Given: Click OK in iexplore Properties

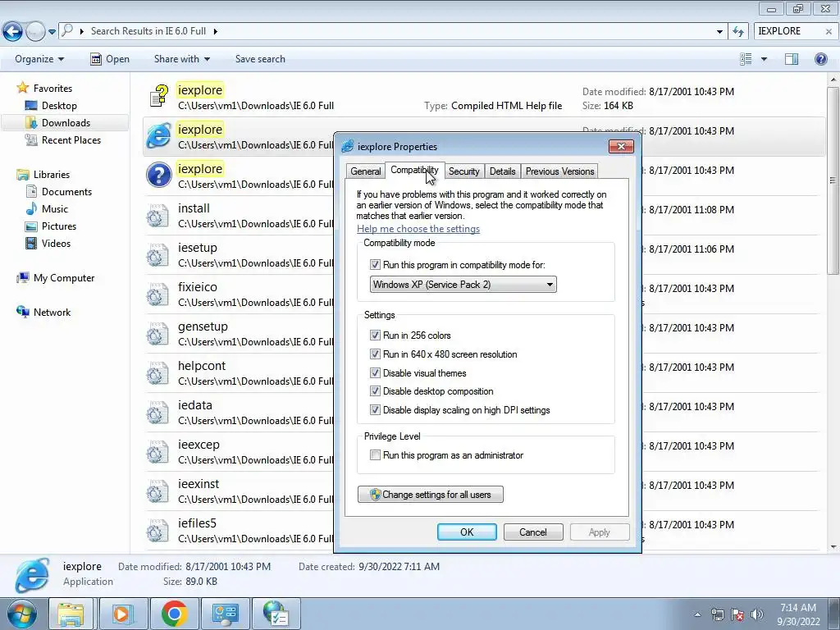Looking at the screenshot, I should tap(467, 532).
